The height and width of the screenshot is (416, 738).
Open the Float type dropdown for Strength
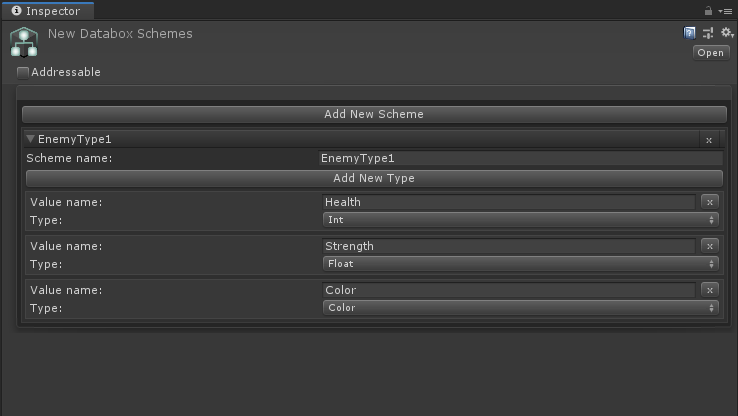(520, 264)
